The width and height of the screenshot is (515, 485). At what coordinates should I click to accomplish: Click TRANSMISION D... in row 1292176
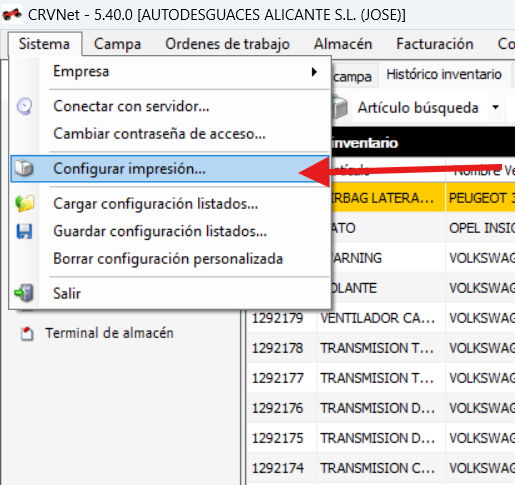pyautogui.click(x=381, y=408)
